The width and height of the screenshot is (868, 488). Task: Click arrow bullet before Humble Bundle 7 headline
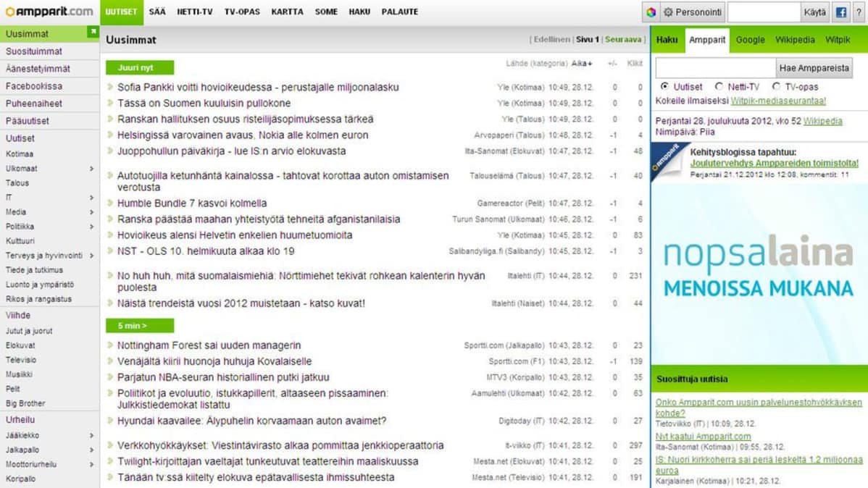(110, 203)
